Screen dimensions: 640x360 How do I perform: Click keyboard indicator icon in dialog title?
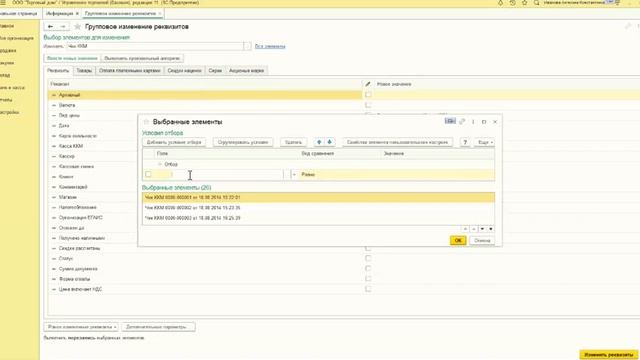pos(450,121)
